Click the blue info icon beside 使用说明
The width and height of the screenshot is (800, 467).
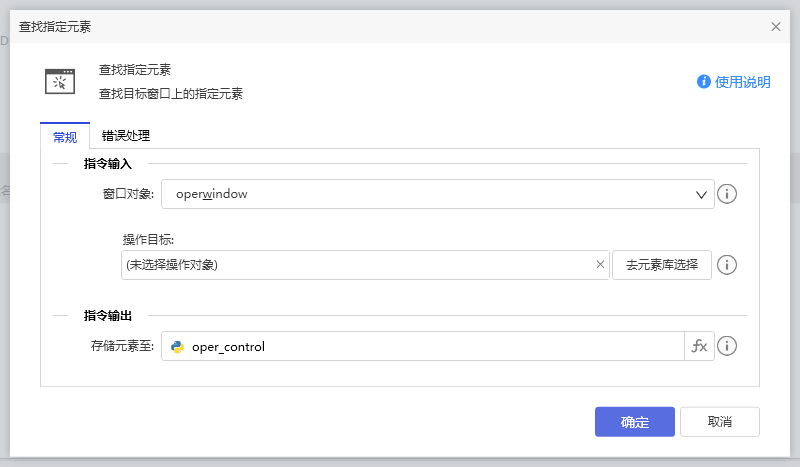pyautogui.click(x=704, y=82)
